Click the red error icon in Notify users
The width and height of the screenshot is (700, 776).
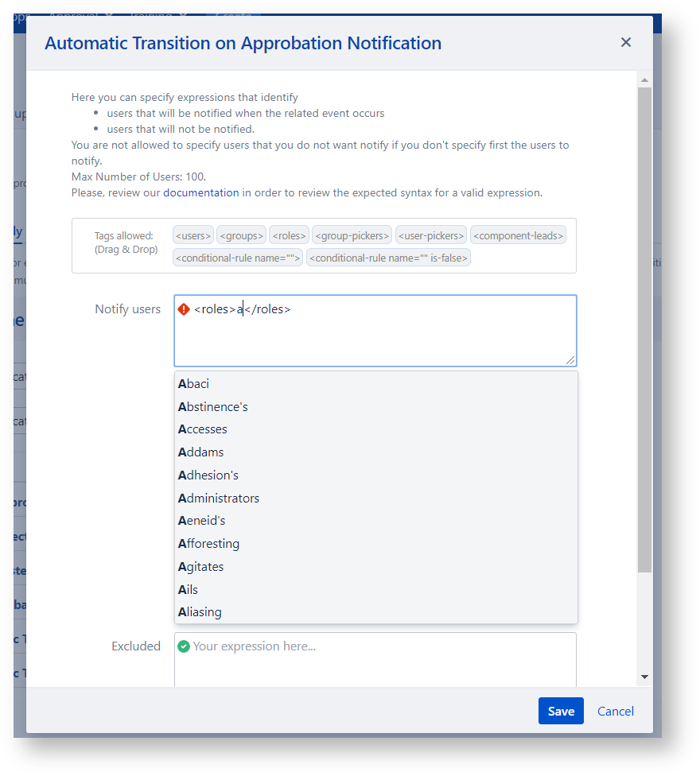pos(184,310)
